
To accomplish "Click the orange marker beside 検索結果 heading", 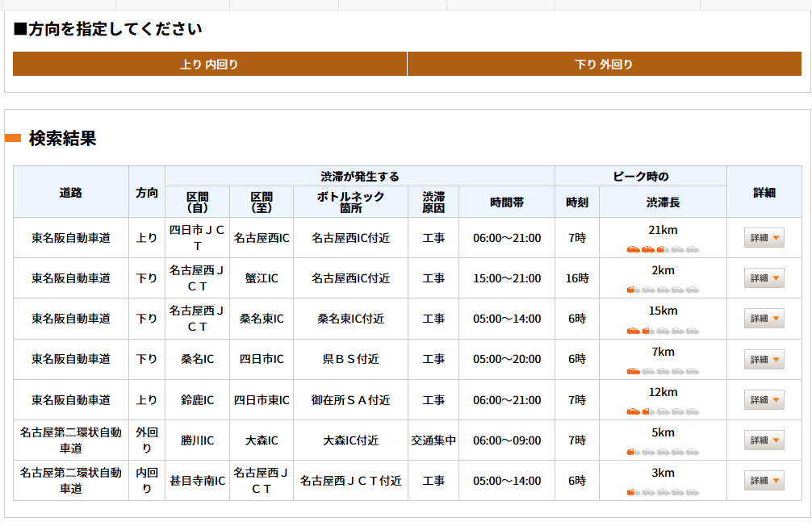I will 13,139.
